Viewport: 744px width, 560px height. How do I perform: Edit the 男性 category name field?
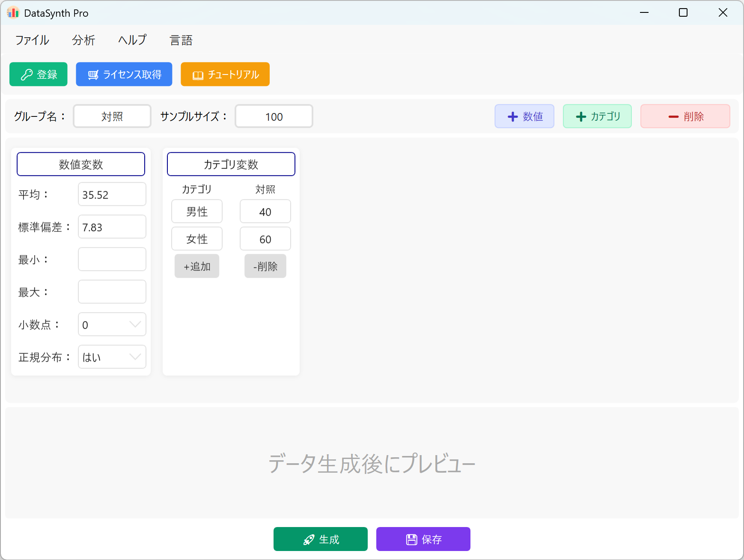[197, 211]
